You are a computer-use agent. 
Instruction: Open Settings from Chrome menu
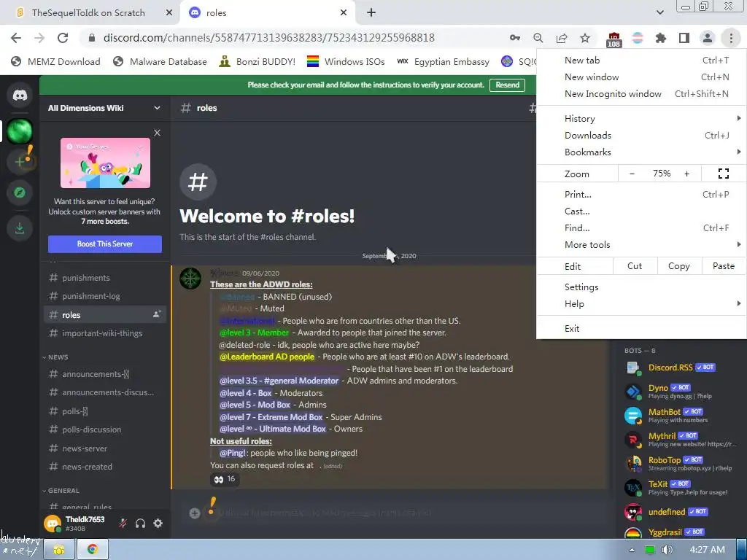641,287
